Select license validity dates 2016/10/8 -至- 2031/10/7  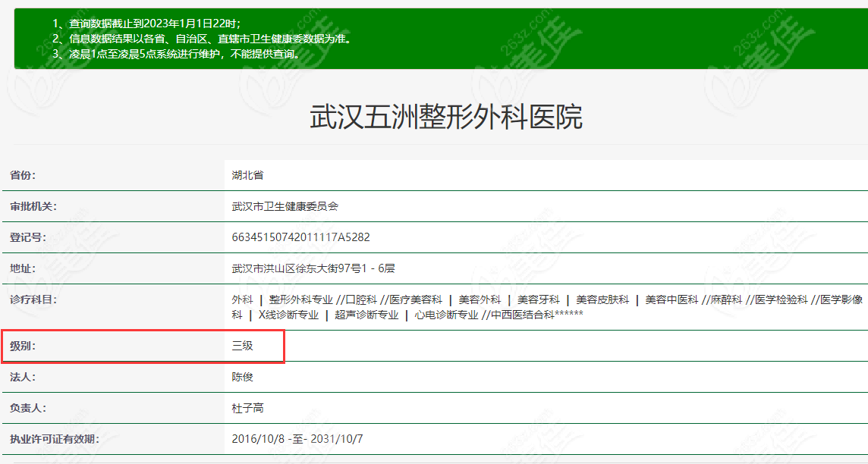[297, 439]
